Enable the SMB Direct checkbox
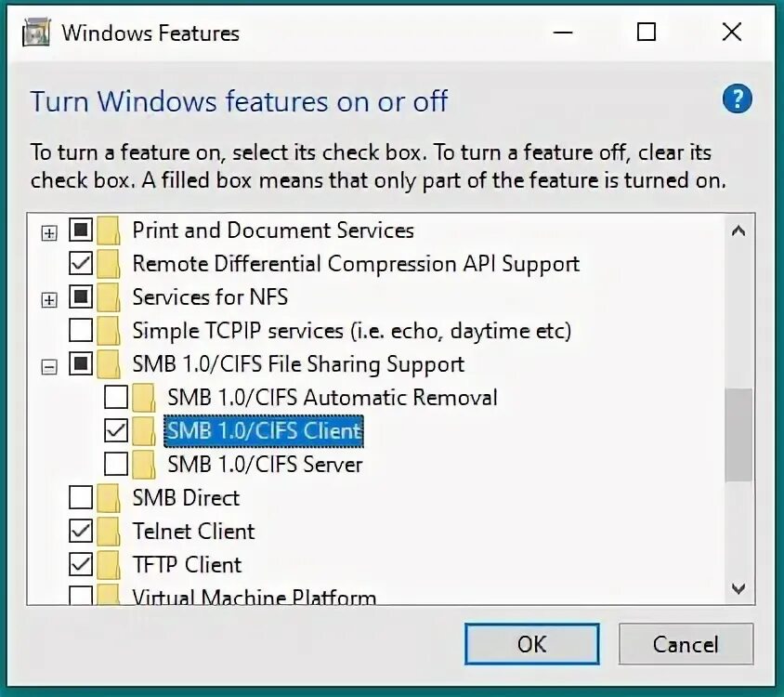 (x=81, y=498)
